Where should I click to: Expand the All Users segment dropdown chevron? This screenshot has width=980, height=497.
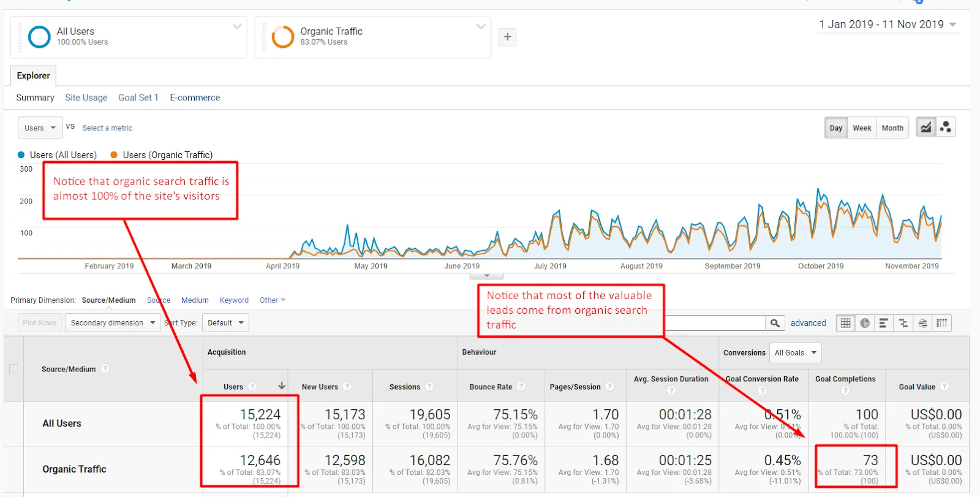(237, 27)
